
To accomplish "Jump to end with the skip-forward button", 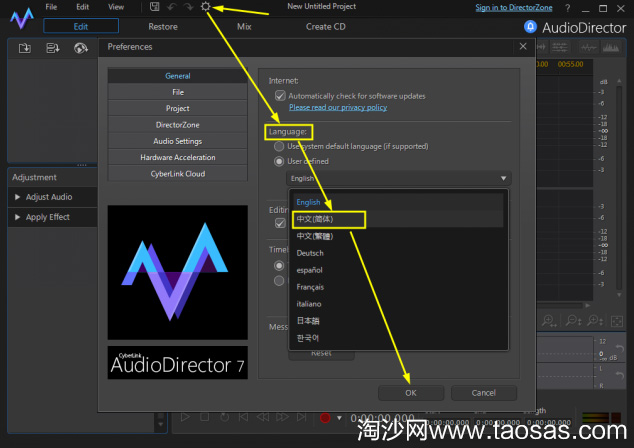I will pyautogui.click(x=301, y=417).
